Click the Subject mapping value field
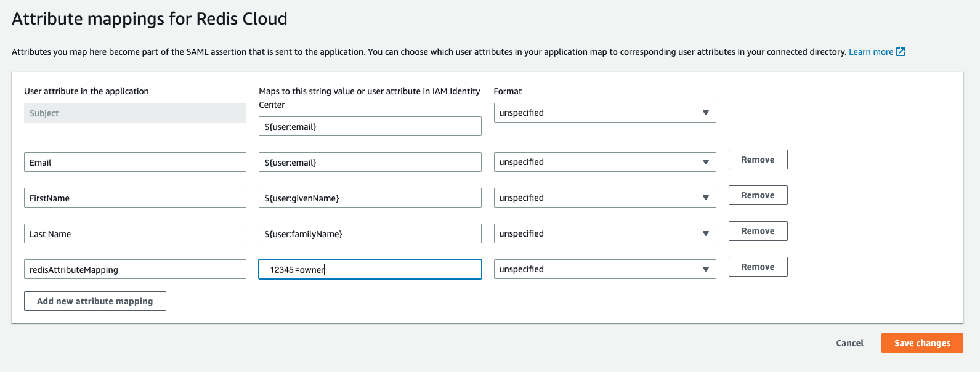Screen dimensions: 980x372 tap(370, 127)
